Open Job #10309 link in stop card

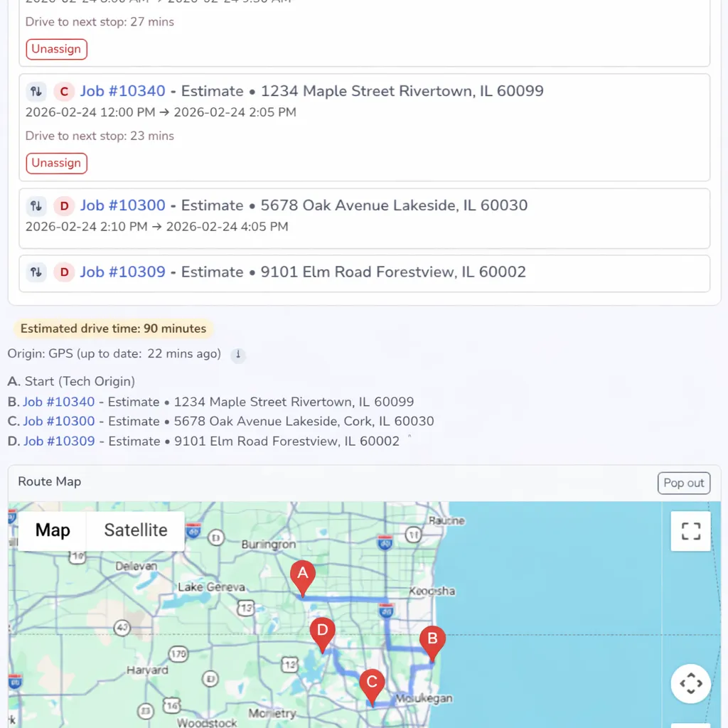coord(122,272)
